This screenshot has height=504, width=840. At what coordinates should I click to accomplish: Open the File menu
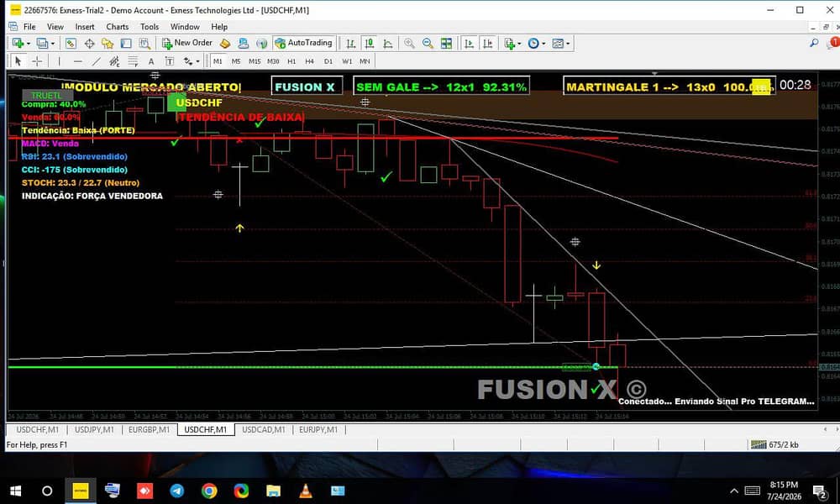coord(29,27)
